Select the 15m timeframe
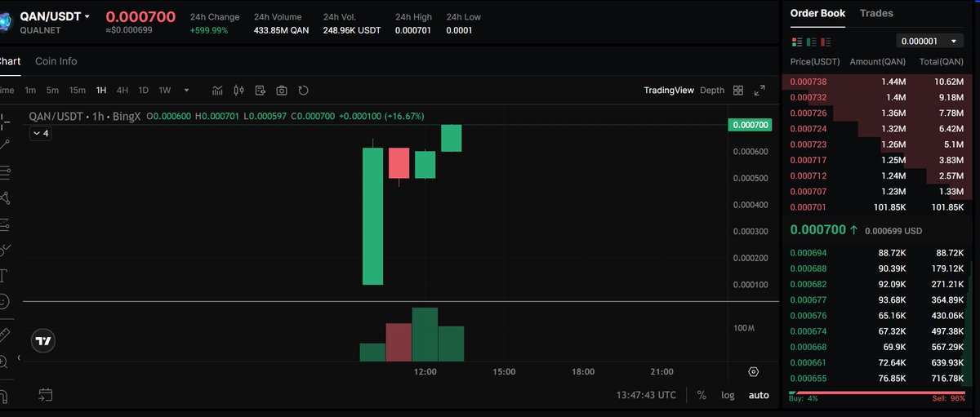 tap(78, 90)
